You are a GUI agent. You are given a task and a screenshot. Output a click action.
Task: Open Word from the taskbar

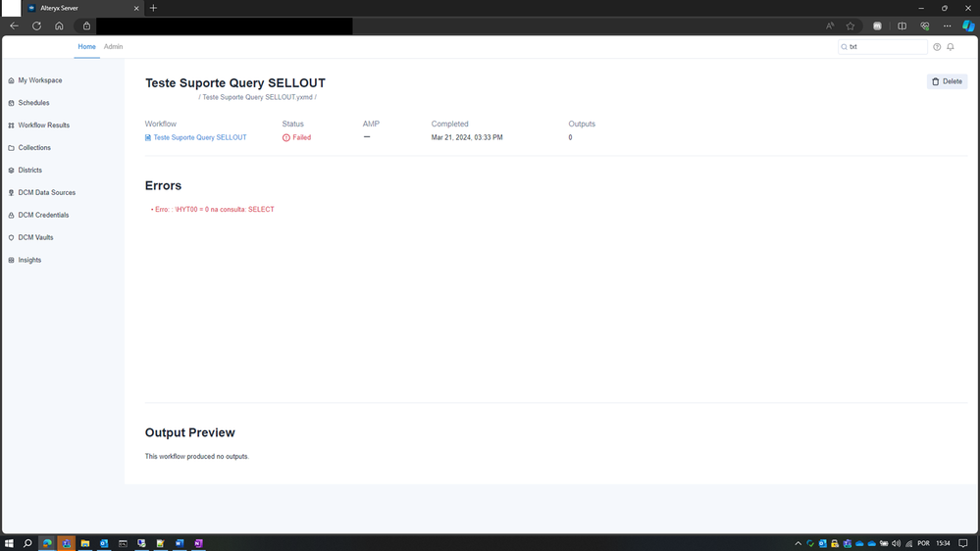(180, 543)
